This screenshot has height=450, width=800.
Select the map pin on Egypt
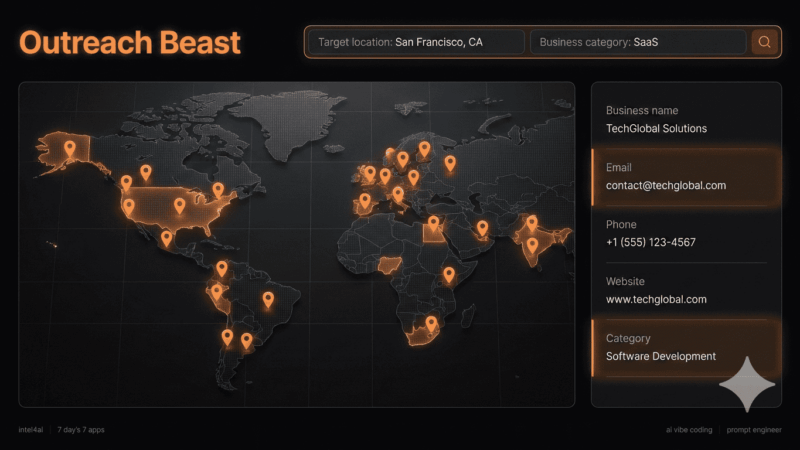433,223
